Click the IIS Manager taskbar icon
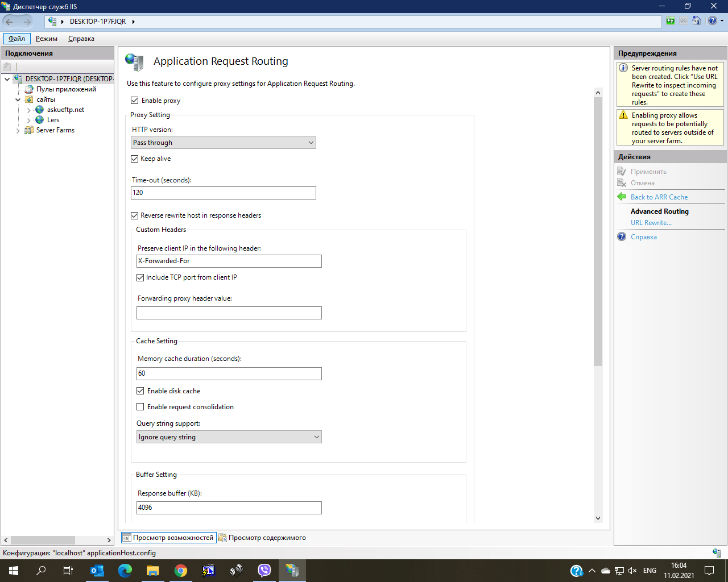This screenshot has height=582, width=728. click(292, 571)
